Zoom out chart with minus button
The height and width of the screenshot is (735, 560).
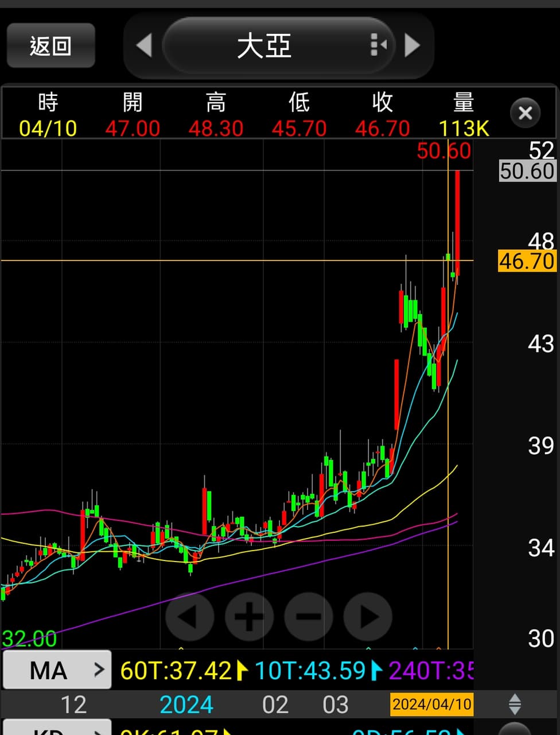pyautogui.click(x=309, y=617)
